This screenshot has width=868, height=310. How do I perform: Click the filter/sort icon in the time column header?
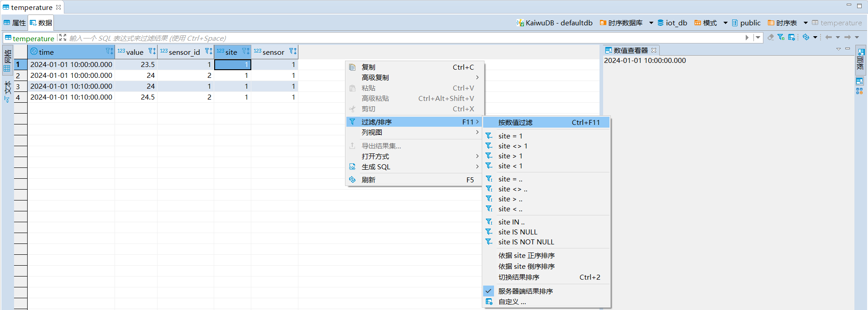point(109,52)
